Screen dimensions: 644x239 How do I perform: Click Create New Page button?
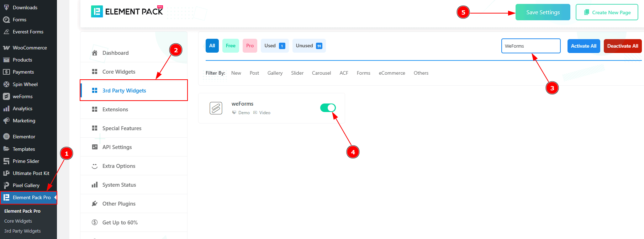tap(607, 12)
